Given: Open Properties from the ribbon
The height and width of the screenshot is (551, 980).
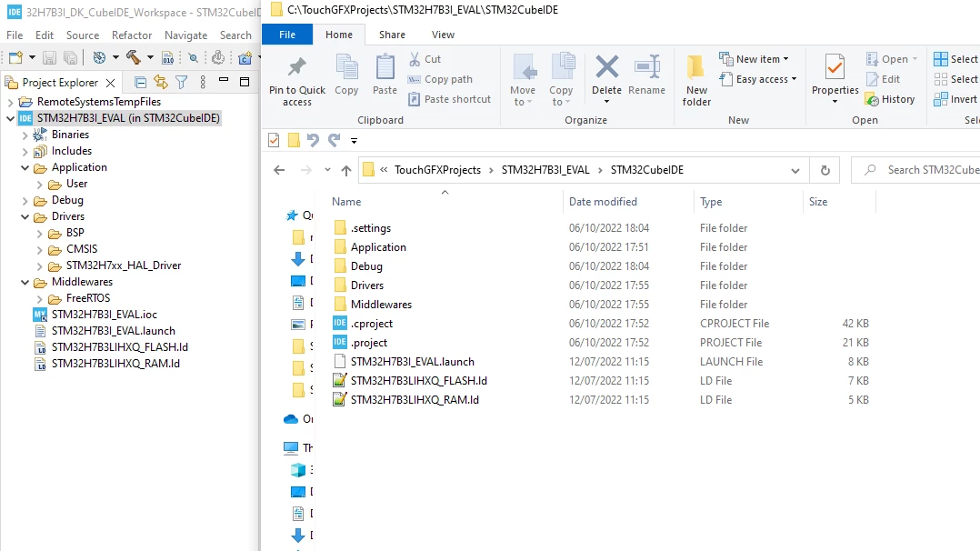Looking at the screenshot, I should [835, 78].
